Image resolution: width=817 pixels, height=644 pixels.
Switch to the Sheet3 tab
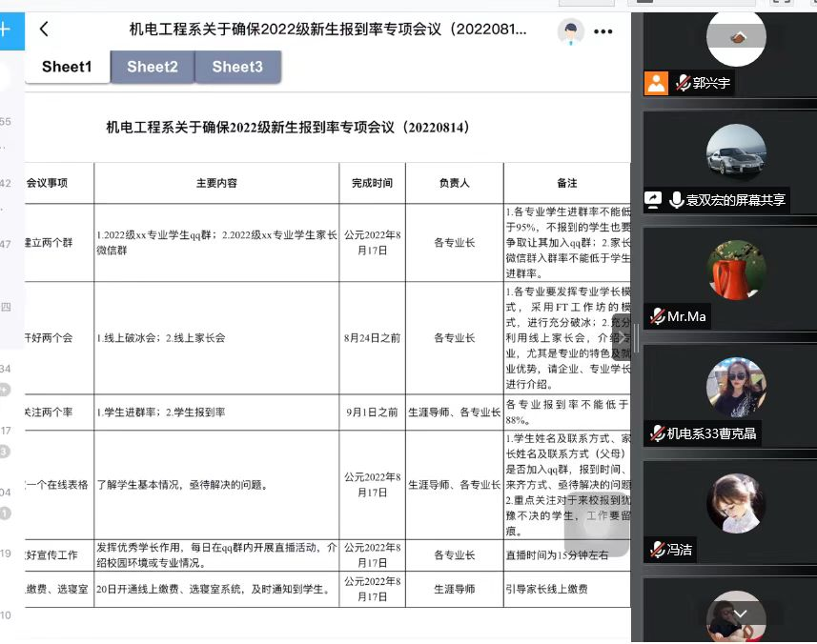click(237, 67)
